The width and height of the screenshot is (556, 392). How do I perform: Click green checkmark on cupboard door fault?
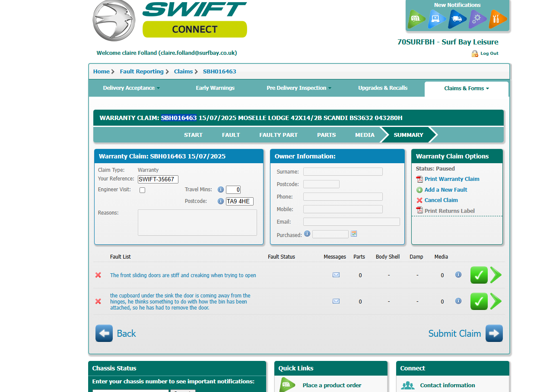tap(479, 301)
